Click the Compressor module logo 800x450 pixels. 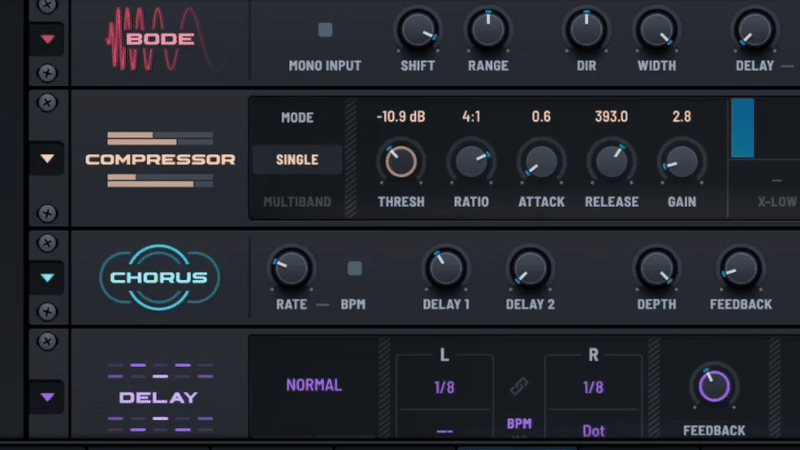(160, 159)
